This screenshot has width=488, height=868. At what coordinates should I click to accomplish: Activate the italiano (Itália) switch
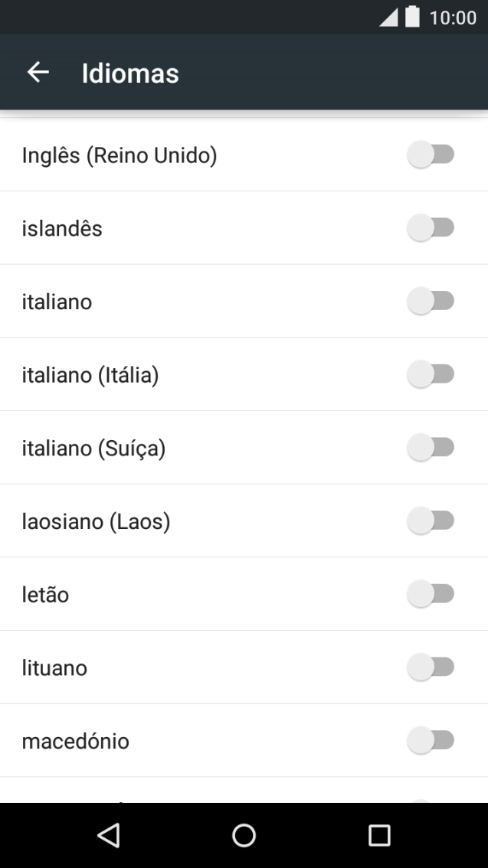(x=431, y=374)
